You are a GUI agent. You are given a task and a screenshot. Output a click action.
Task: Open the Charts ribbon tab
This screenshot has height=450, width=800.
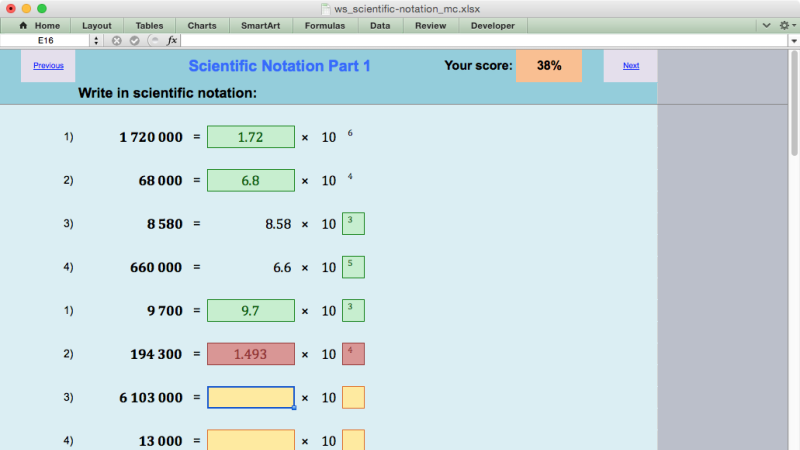click(x=202, y=26)
